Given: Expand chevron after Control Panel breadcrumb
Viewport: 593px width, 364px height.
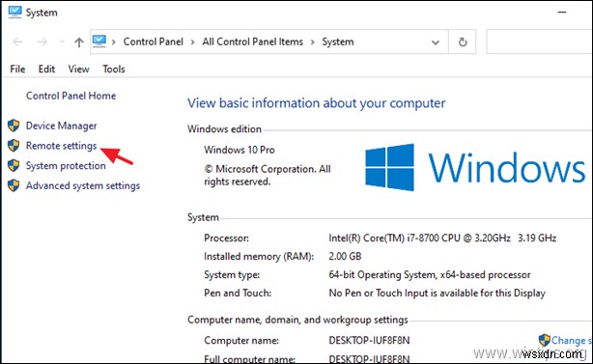Looking at the screenshot, I should pos(192,42).
